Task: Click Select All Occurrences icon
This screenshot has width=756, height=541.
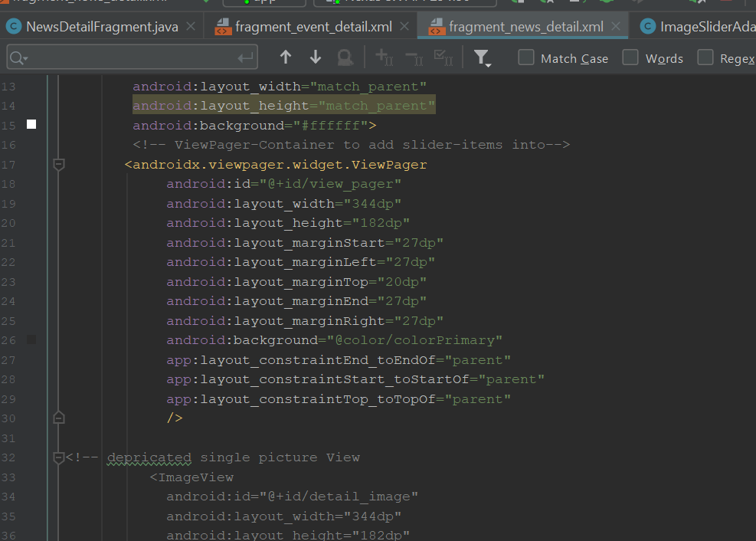Action: [x=443, y=57]
